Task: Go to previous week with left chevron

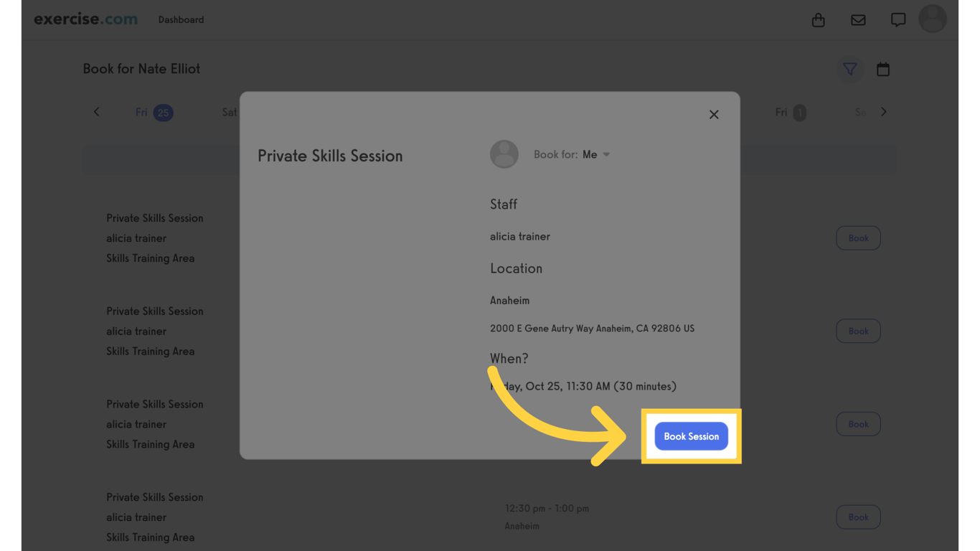Action: pos(97,112)
